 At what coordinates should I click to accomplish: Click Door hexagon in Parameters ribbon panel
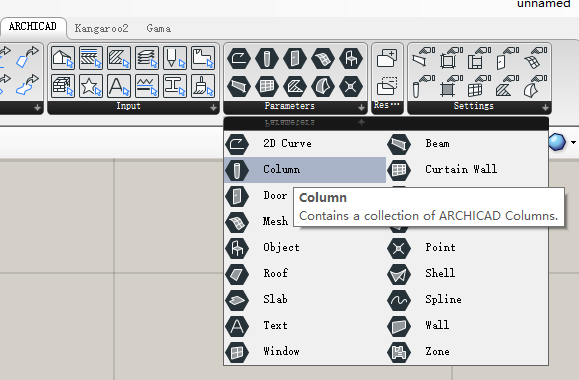coord(295,58)
